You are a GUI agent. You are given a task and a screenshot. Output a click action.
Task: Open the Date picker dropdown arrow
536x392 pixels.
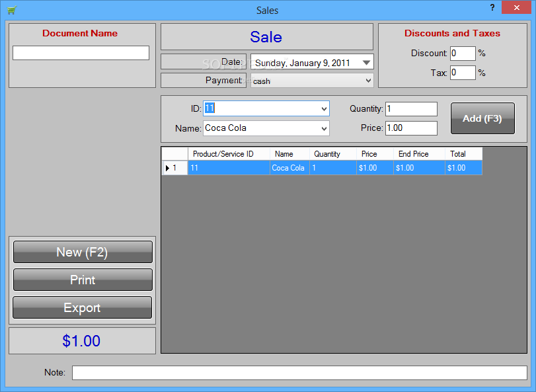[366, 63]
